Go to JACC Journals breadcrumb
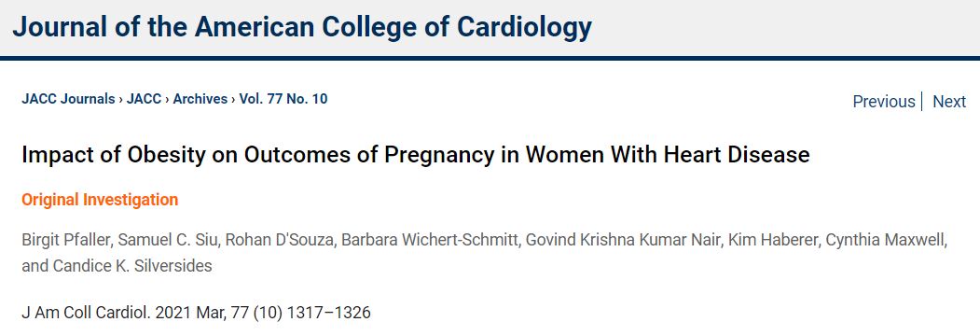The width and height of the screenshot is (980, 336). click(x=68, y=99)
